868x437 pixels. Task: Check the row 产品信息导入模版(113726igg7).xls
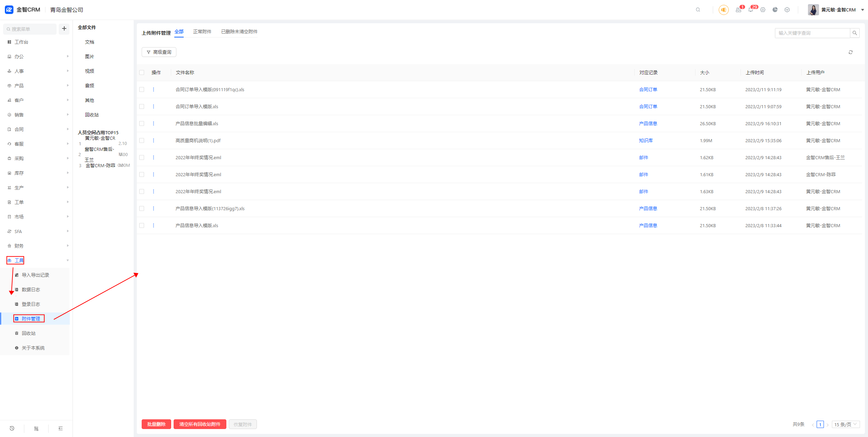coord(142,208)
